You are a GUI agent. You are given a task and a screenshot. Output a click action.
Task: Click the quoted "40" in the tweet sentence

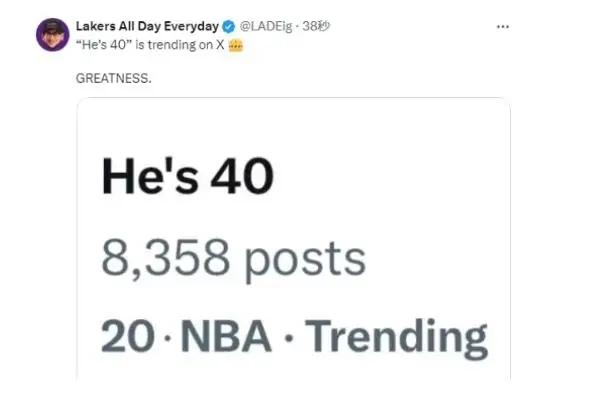pos(118,45)
